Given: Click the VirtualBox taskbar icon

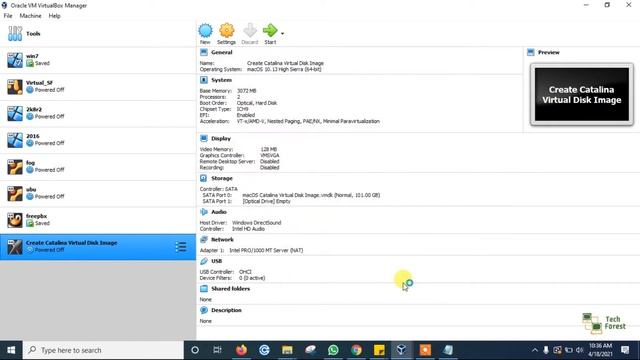Looking at the screenshot, I should [x=402, y=350].
